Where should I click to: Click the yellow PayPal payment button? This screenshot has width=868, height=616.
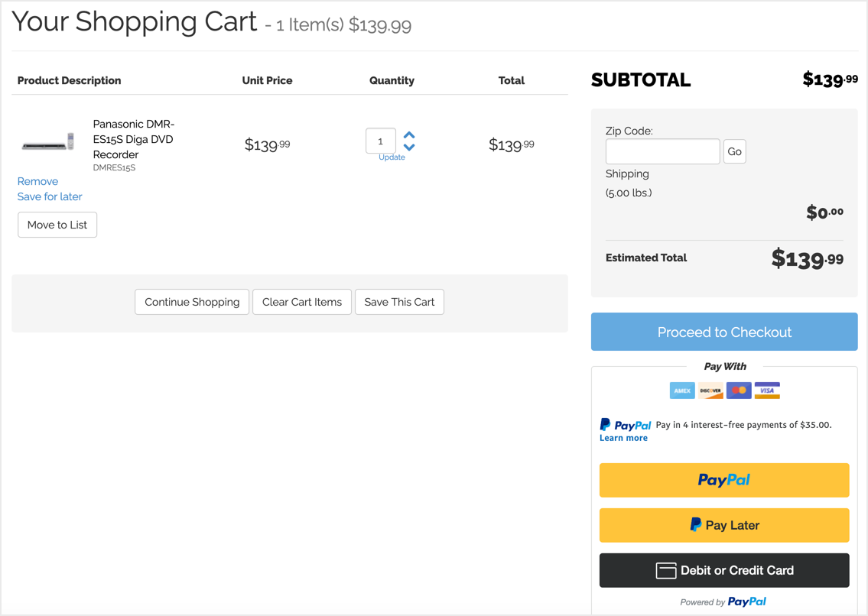tap(723, 479)
